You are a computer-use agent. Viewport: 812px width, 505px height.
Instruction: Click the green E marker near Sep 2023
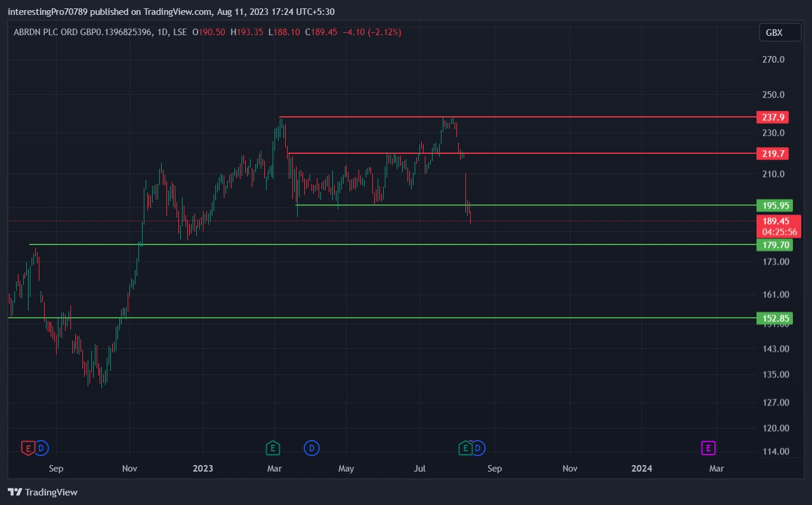click(x=465, y=448)
